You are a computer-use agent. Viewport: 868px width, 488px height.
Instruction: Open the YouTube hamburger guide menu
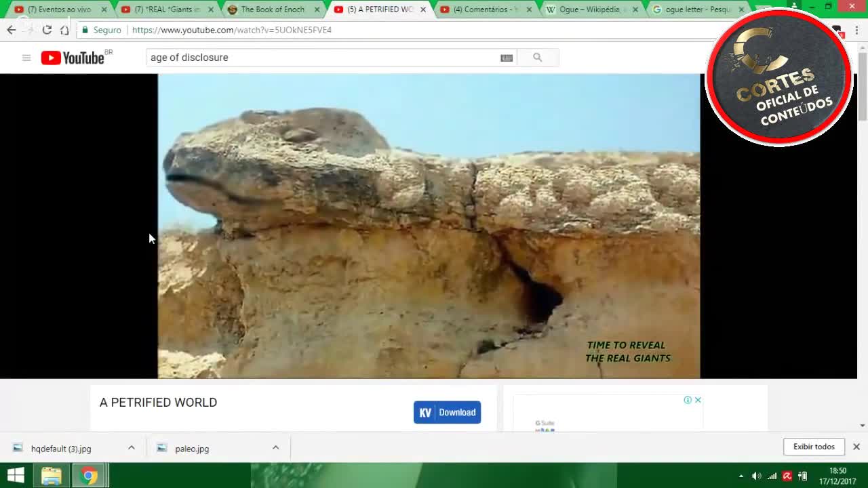26,58
